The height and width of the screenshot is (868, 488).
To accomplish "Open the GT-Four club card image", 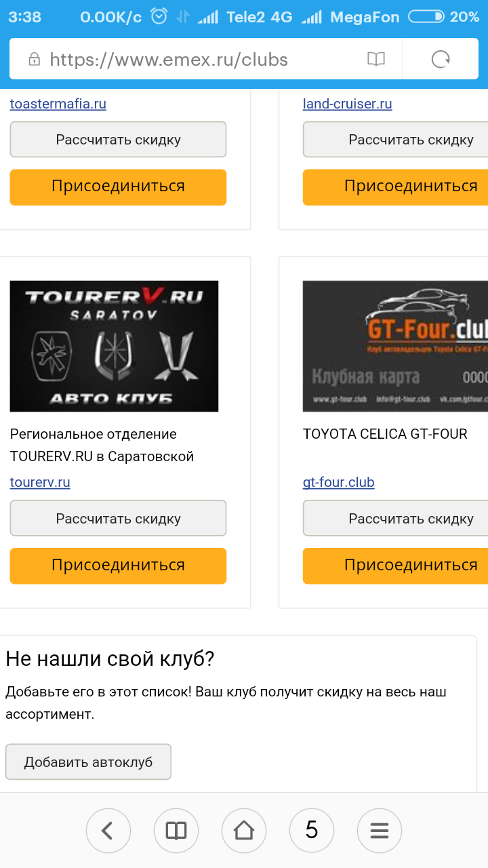I will 395,346.
